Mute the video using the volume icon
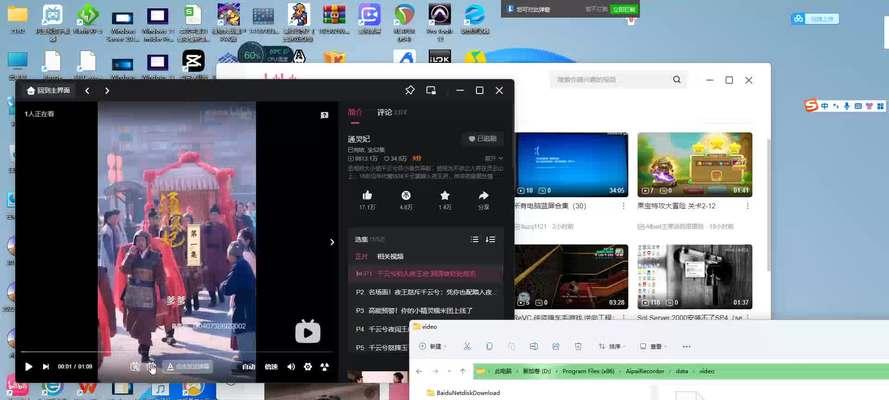The height and width of the screenshot is (400, 889). point(291,367)
